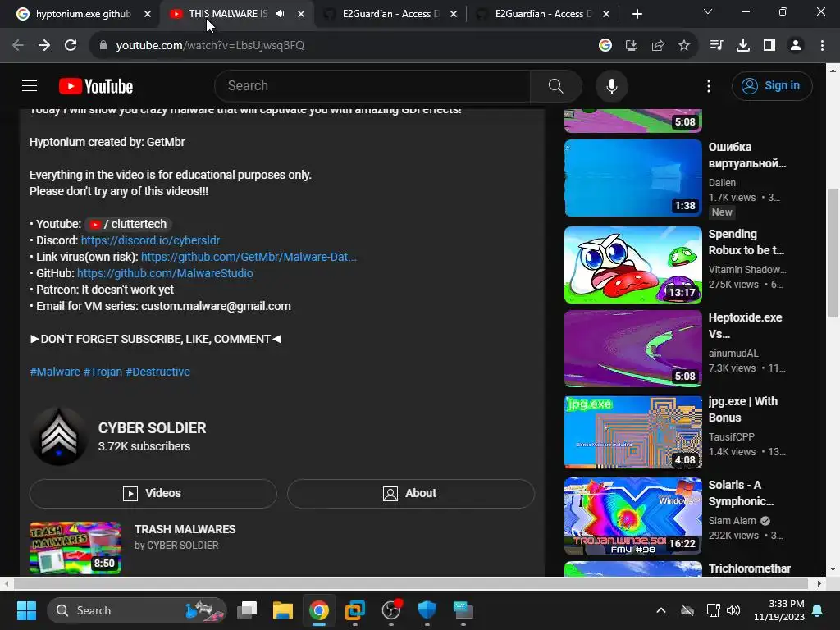Open Chrome downloads
The image size is (840, 630).
tap(742, 46)
